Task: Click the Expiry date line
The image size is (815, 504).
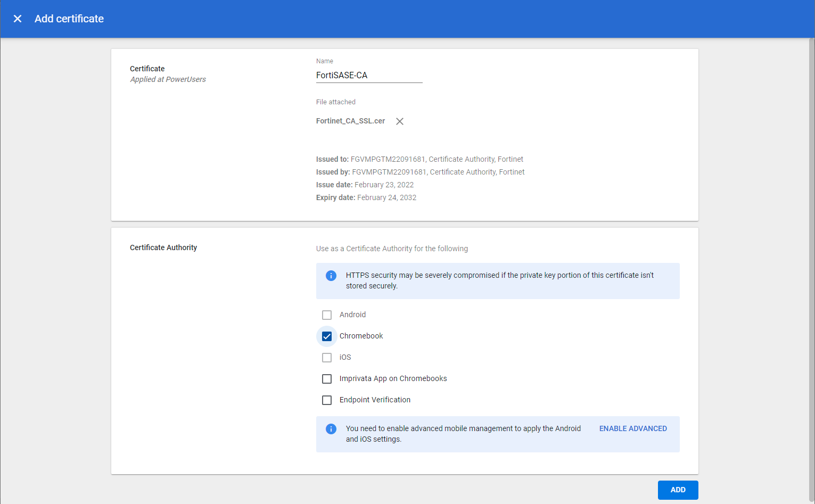Action: [x=366, y=197]
